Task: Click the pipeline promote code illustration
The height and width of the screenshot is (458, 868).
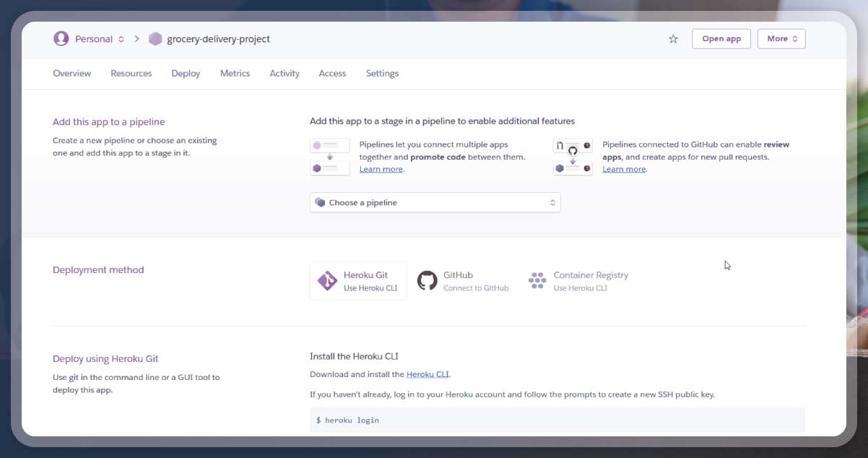Action: (x=330, y=157)
